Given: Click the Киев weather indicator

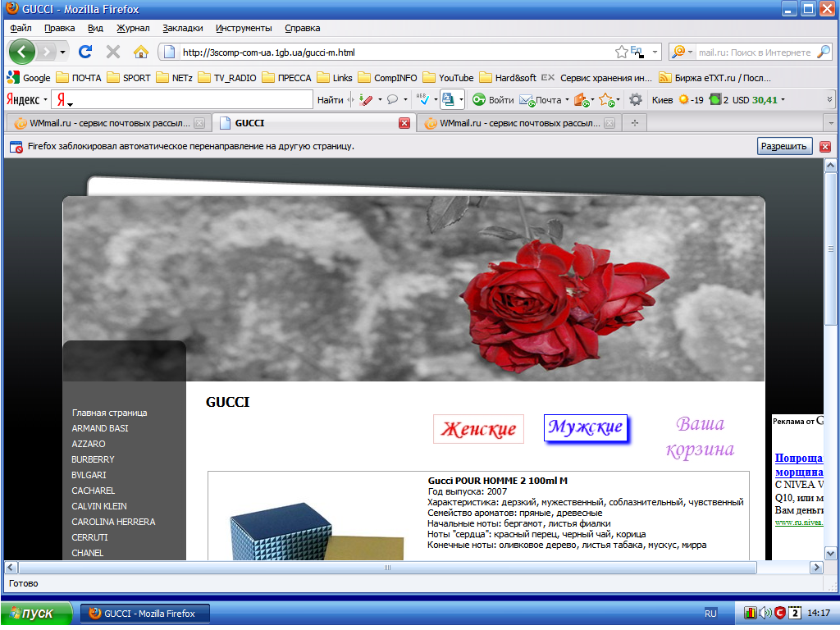Looking at the screenshot, I should click(x=677, y=99).
